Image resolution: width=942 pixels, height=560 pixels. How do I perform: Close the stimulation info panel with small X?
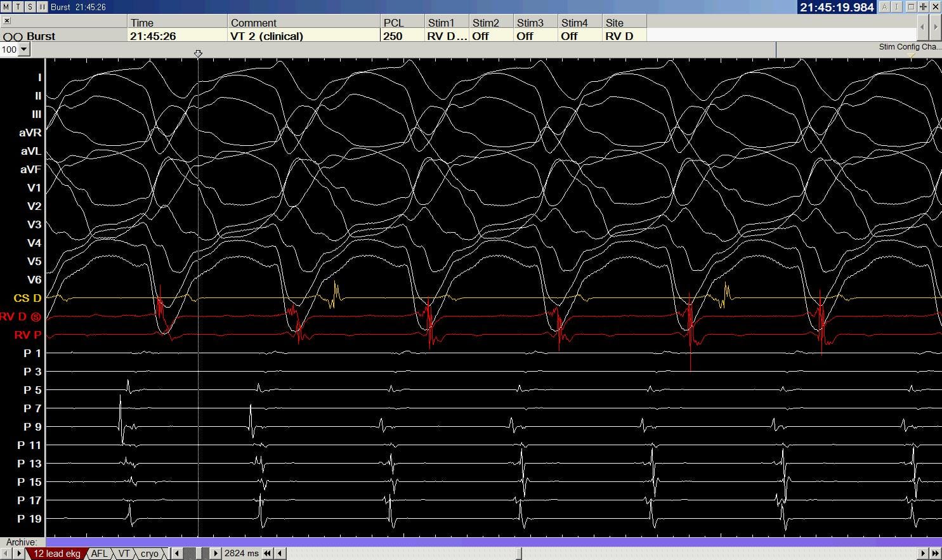pyautogui.click(x=7, y=21)
